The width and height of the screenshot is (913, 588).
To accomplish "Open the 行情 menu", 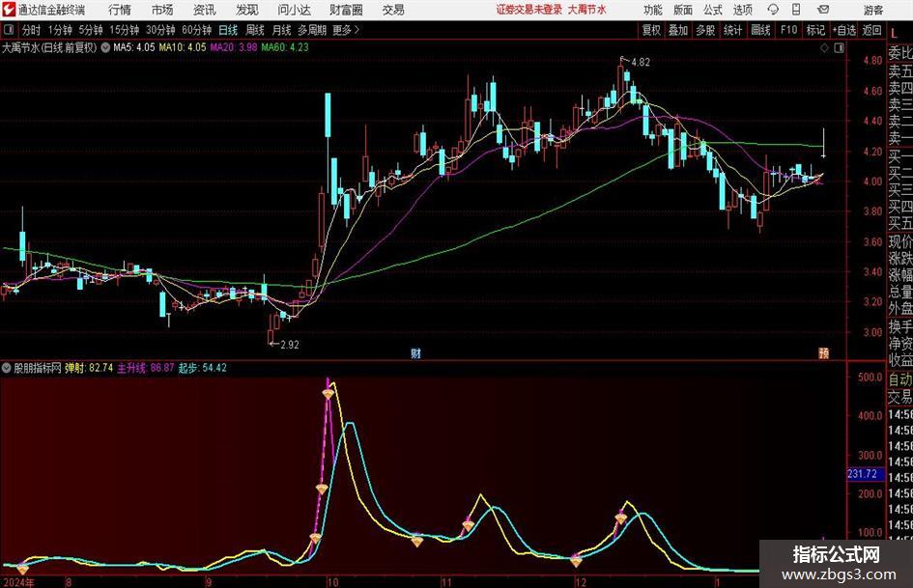I will click(x=120, y=10).
